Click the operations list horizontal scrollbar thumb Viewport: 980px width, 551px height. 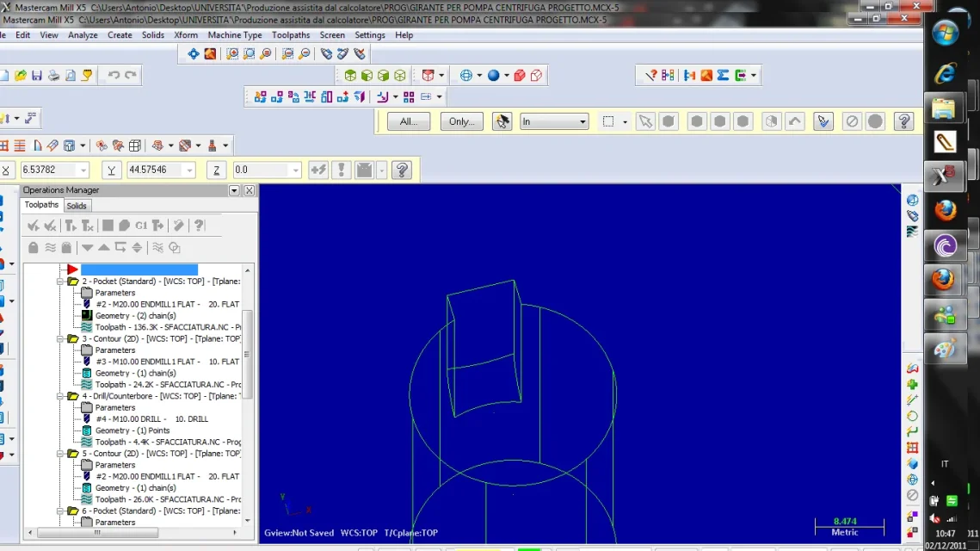click(97, 533)
